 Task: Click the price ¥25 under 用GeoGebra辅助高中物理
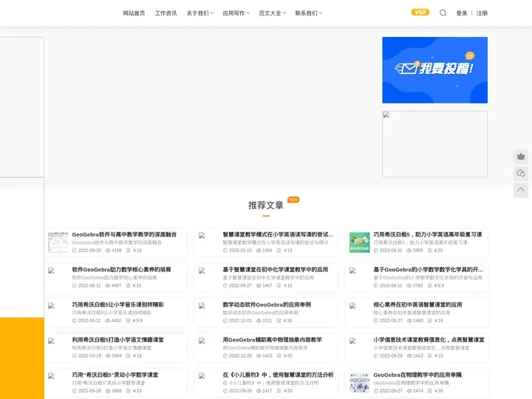287,355
